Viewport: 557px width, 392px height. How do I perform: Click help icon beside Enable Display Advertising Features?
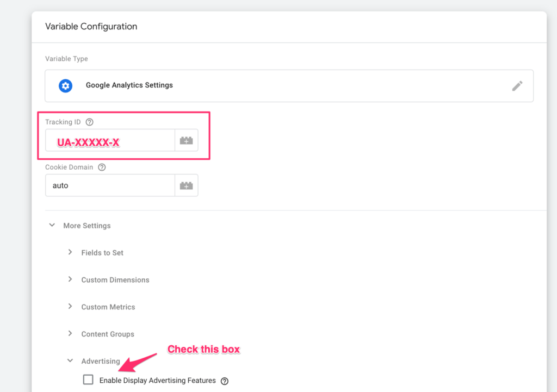click(x=225, y=381)
